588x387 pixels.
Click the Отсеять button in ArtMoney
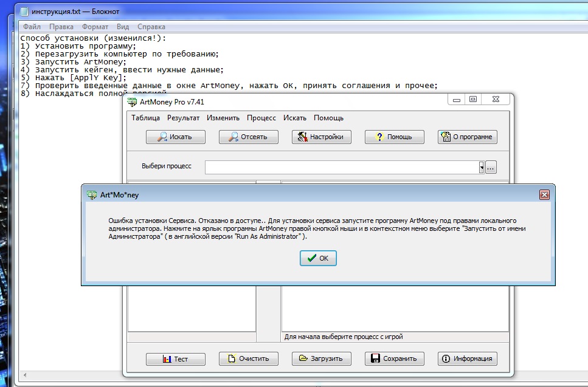tap(249, 137)
